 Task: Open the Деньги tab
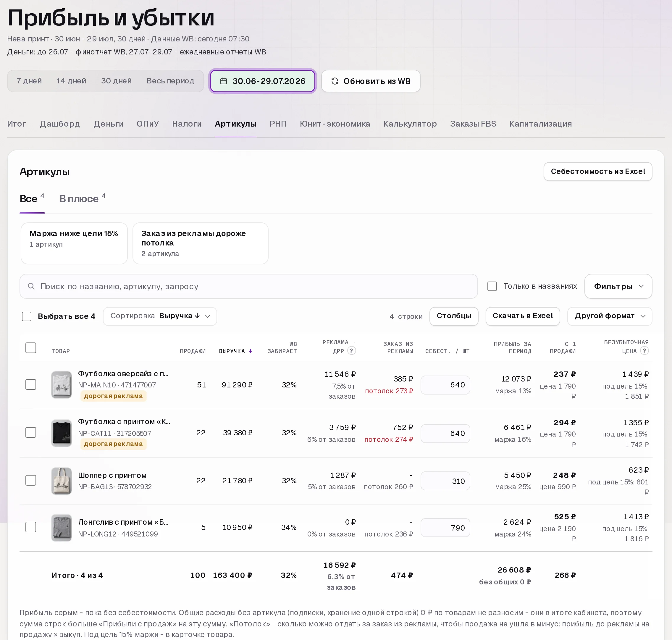click(x=109, y=124)
